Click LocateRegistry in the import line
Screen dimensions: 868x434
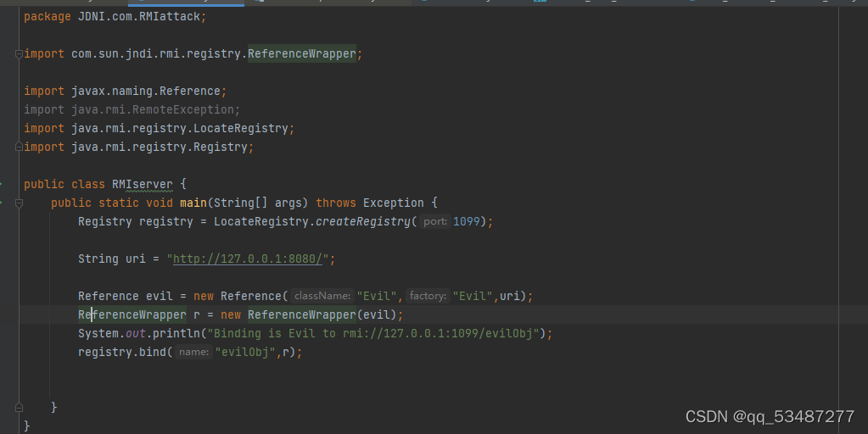pyautogui.click(x=241, y=128)
